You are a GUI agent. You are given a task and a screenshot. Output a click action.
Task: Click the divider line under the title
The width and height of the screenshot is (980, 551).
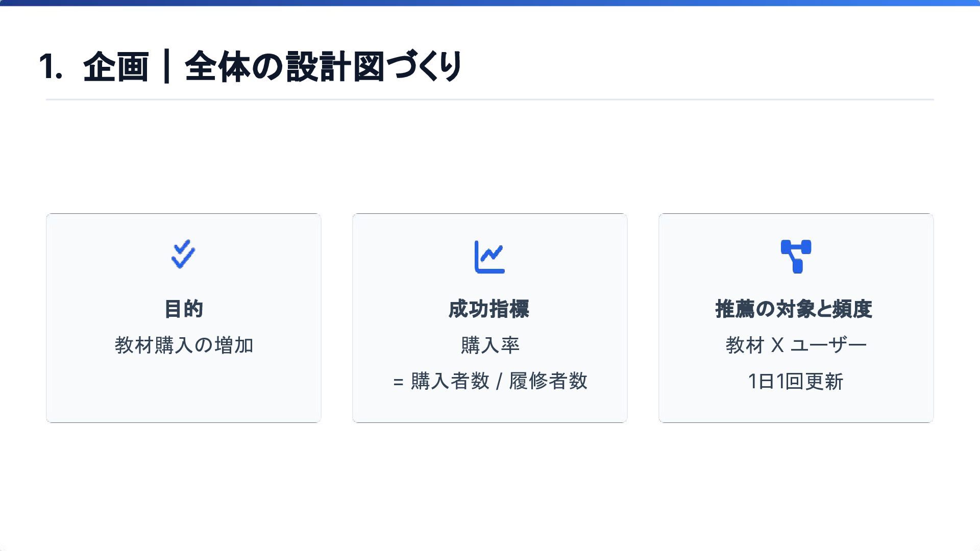490,99
